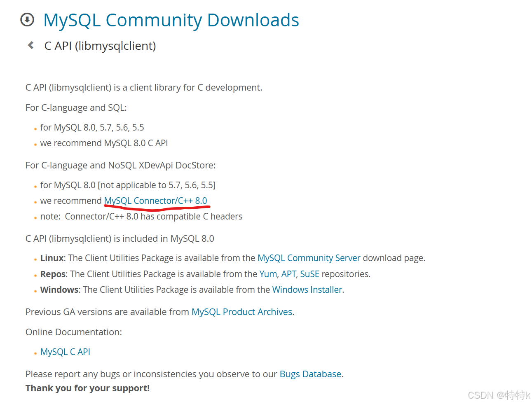Screen dimensions: 532x404
Task: Click text 'for MySQL 8.0, 5.7, 5.6, 5.5'
Action: [92, 127]
